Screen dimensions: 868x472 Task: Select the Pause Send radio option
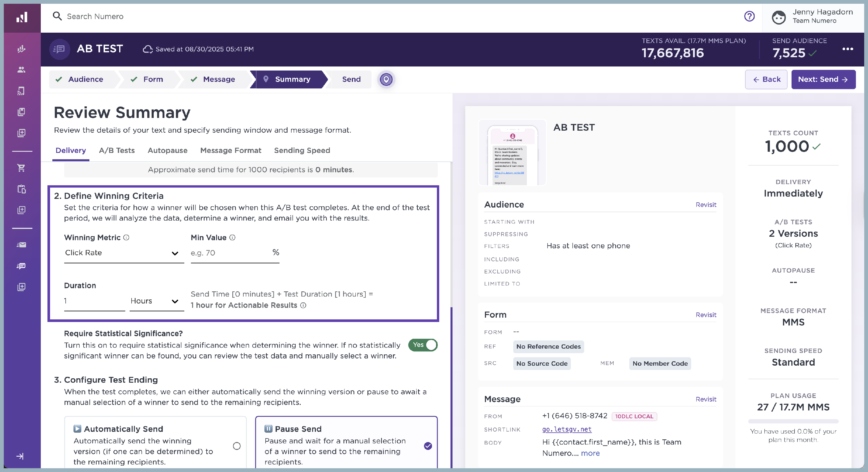(x=428, y=446)
